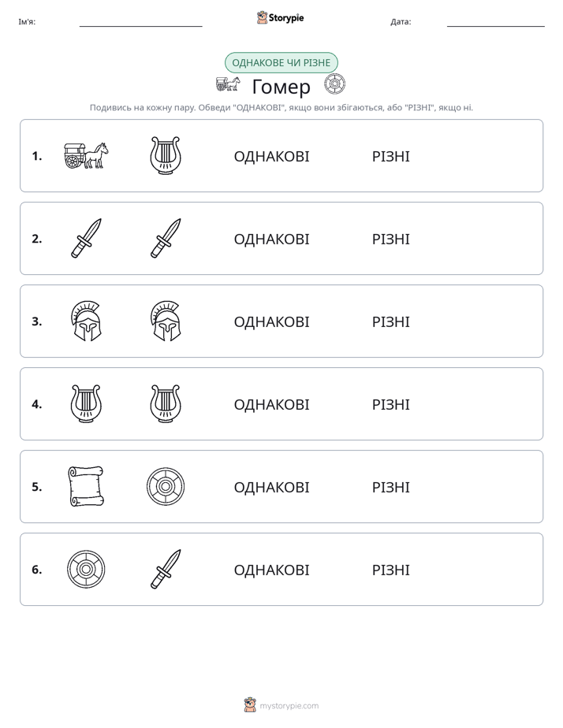
Task: Choose РІЗНІ in row 6
Action: point(390,570)
